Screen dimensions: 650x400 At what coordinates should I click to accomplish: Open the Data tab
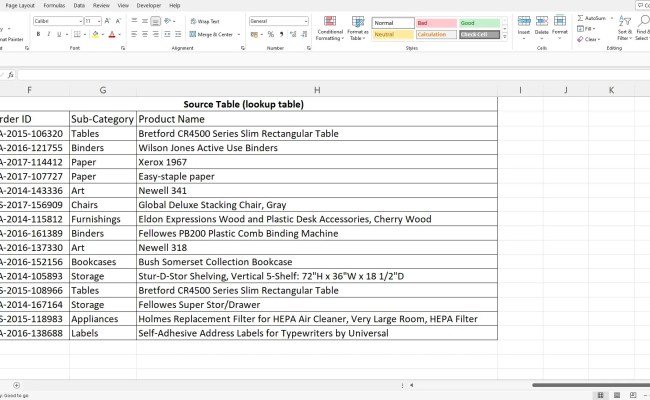click(x=79, y=5)
